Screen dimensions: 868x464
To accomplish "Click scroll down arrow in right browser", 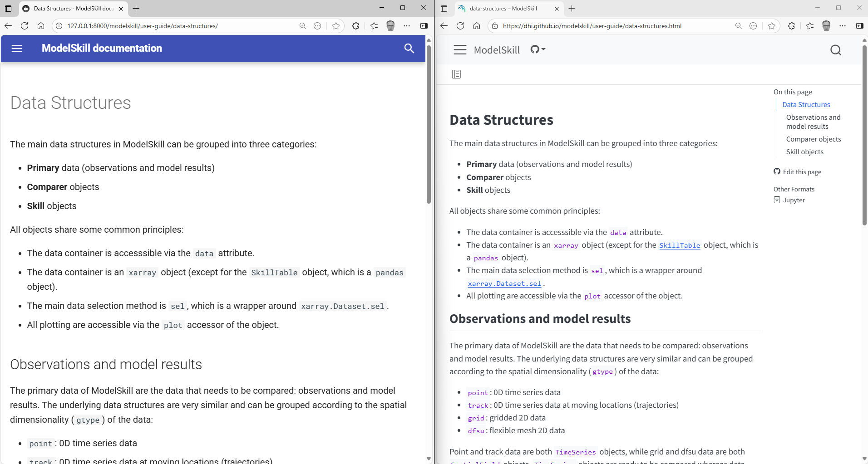I will 864,459.
